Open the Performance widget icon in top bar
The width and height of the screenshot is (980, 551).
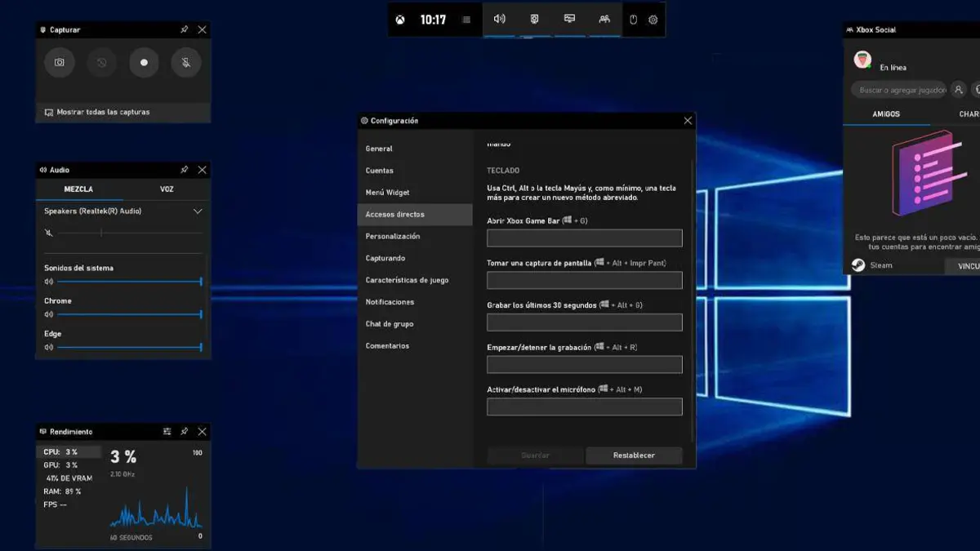(569, 20)
